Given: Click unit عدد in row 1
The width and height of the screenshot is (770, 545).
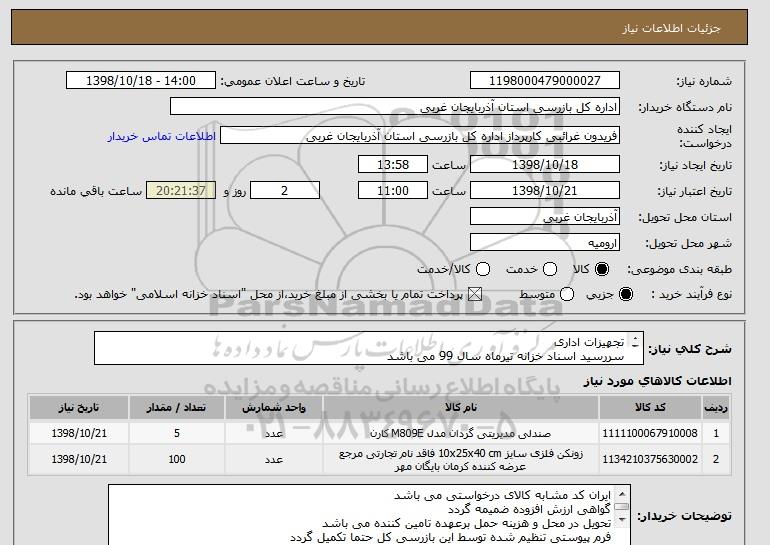Looking at the screenshot, I should [x=274, y=434].
